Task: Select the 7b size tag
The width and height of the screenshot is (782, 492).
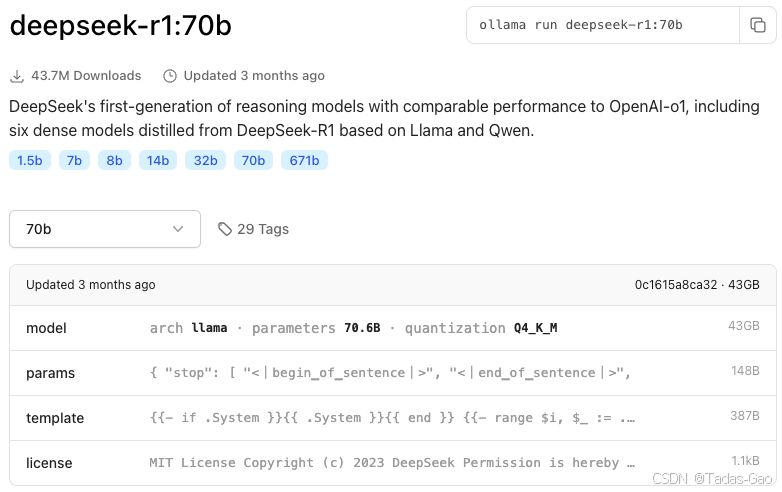Action: tap(74, 161)
